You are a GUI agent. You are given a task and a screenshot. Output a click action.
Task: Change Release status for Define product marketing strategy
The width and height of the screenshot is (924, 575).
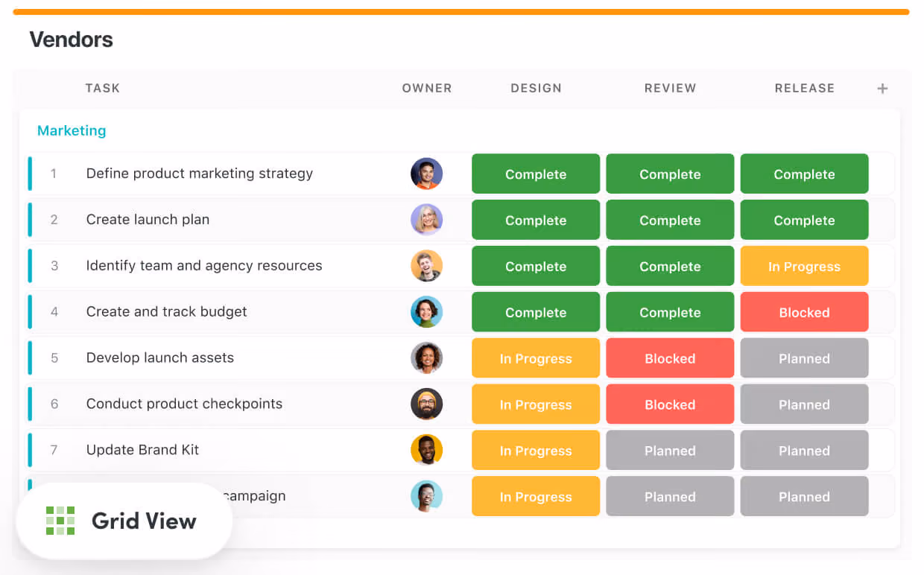point(804,174)
